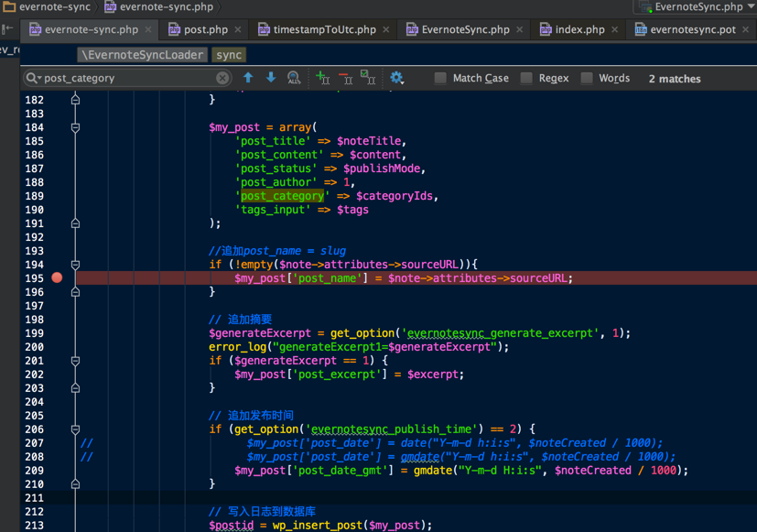Collapse the if block at line 206
The height and width of the screenshot is (532, 757).
76,429
